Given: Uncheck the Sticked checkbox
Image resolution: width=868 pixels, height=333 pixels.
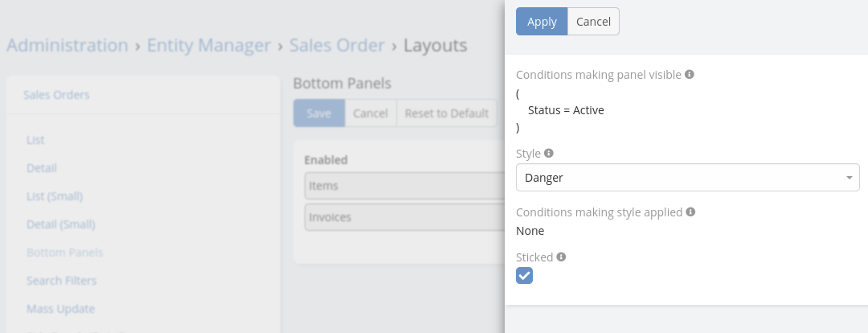Looking at the screenshot, I should point(524,276).
